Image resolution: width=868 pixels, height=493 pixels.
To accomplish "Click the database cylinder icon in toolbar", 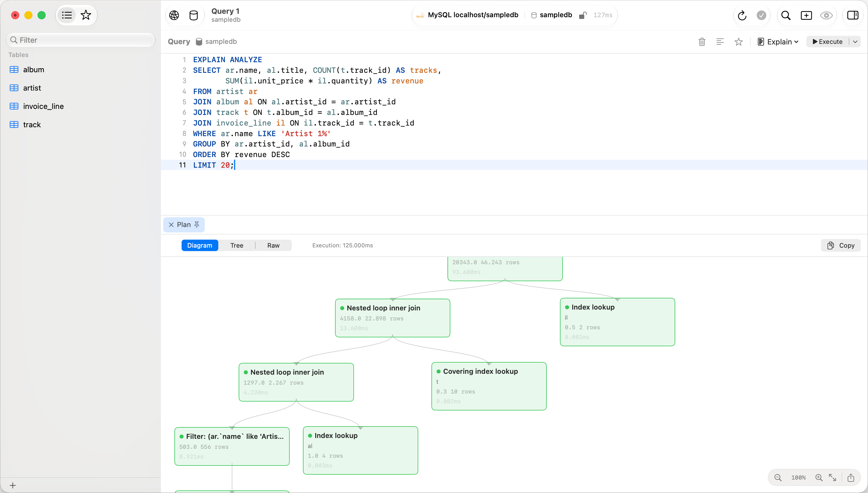I will (x=193, y=15).
